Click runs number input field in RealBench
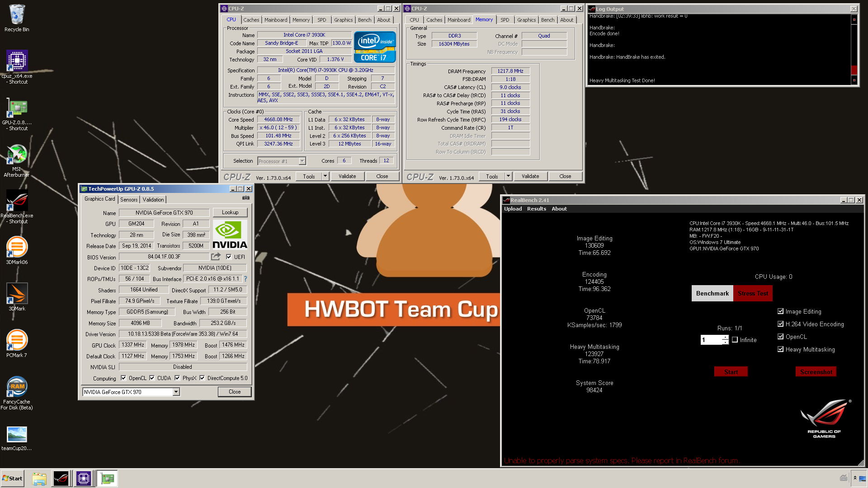The height and width of the screenshot is (488, 868). (x=711, y=340)
